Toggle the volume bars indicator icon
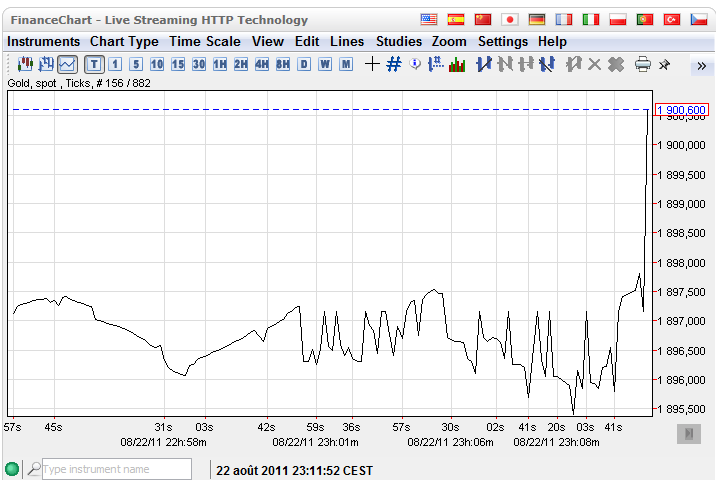 pos(457,64)
